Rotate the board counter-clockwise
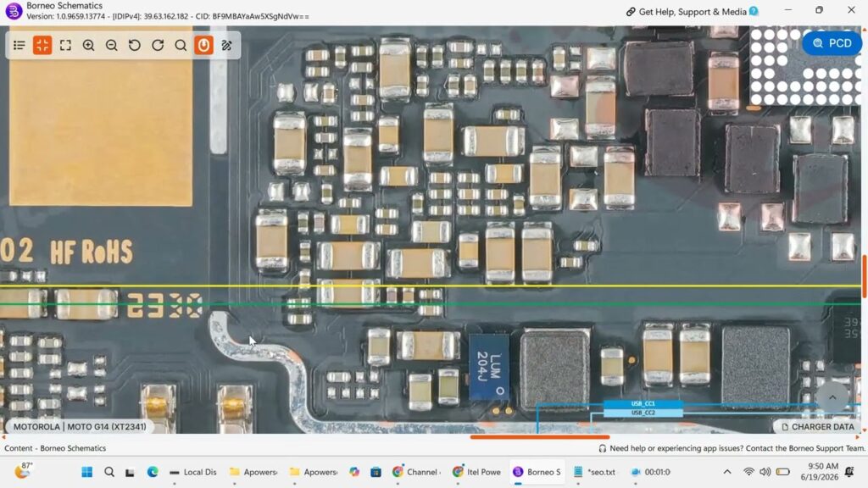This screenshot has width=868, height=488. [135, 46]
